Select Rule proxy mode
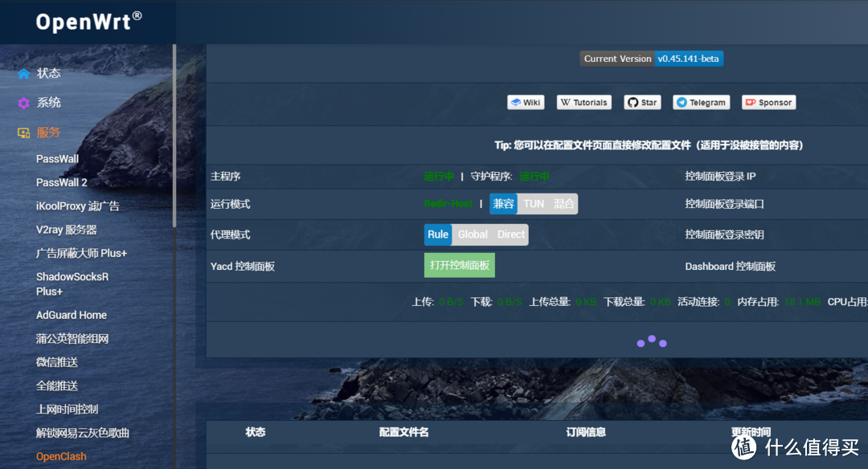This screenshot has height=469, width=868. coord(438,234)
